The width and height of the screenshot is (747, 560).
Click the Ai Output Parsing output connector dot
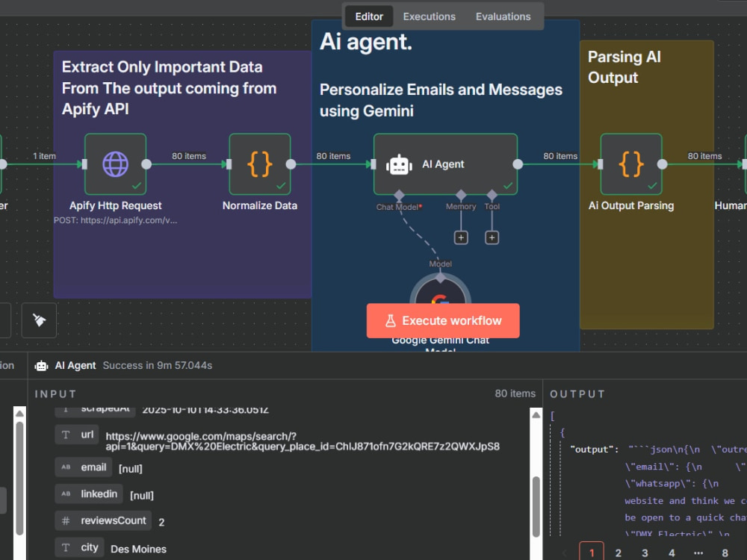pyautogui.click(x=662, y=164)
